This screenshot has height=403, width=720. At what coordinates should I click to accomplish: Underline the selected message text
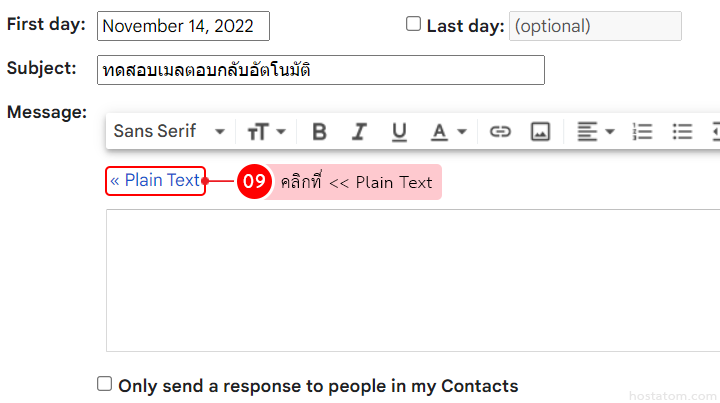pyautogui.click(x=399, y=131)
